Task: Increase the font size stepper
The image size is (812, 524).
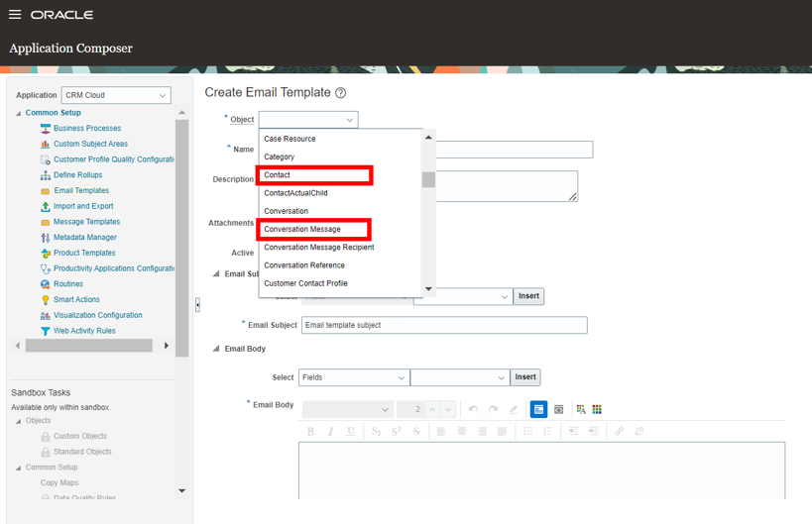Action: (432, 409)
